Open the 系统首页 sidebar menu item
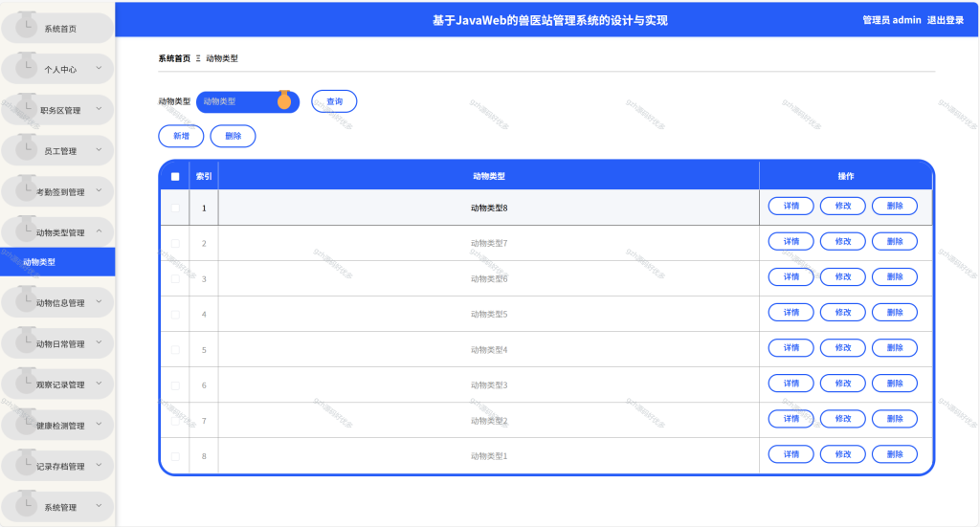This screenshot has width=980, height=527. pos(57,28)
